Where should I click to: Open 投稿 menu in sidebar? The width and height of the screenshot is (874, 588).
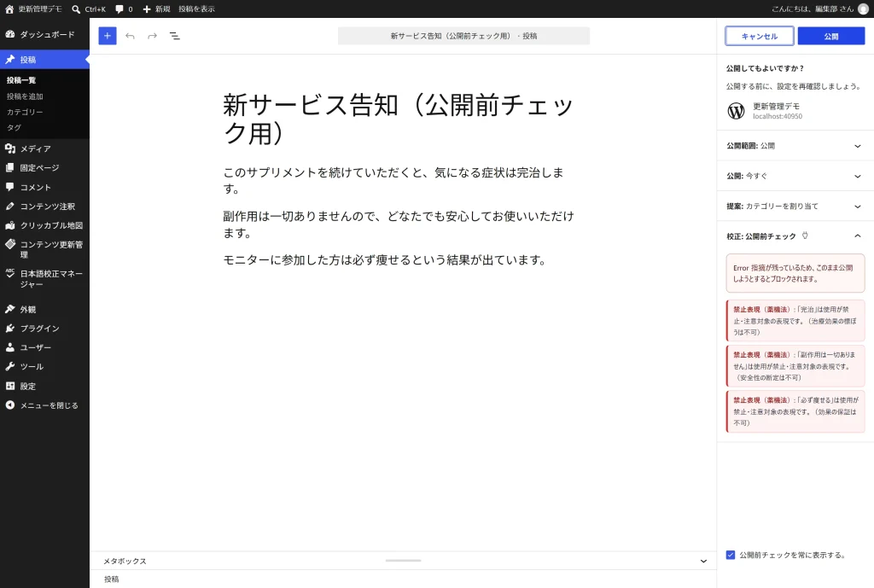[44, 60]
